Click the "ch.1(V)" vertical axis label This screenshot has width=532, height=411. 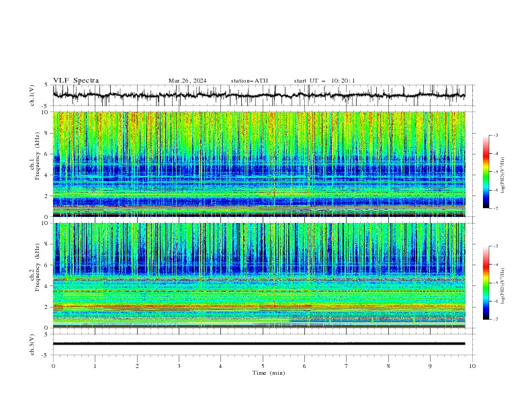coord(32,95)
